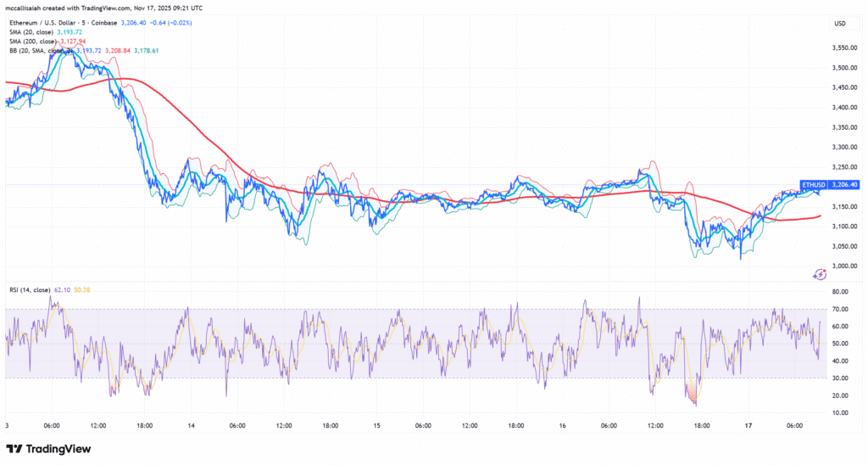
Task: Click the 62.10 RSI value in legend
Action: click(x=63, y=290)
